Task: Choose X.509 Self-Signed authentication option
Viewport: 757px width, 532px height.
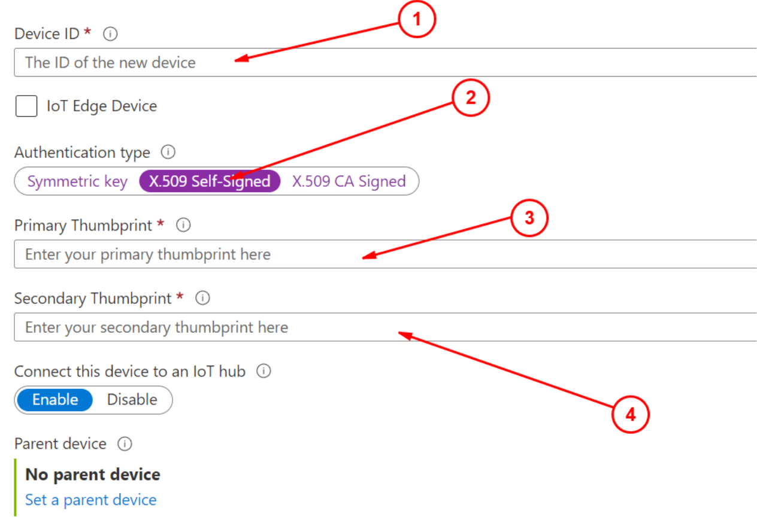Action: pyautogui.click(x=210, y=181)
